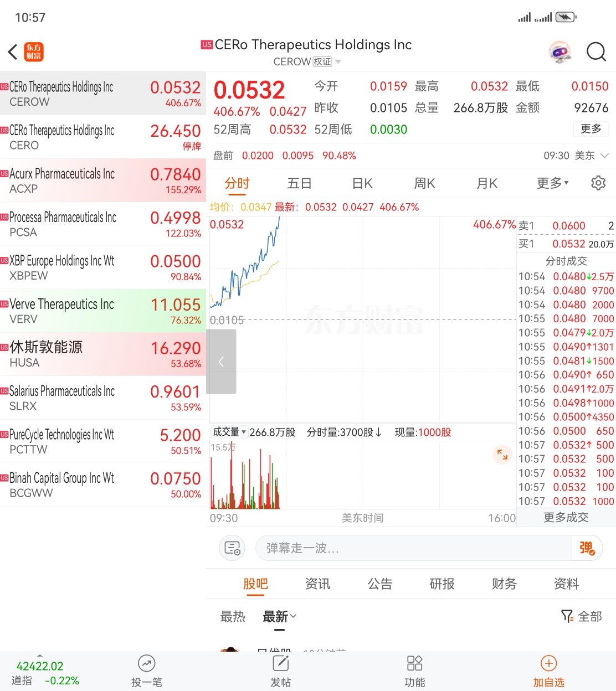
Task: Open the 资料 profile tab
Action: 566,584
